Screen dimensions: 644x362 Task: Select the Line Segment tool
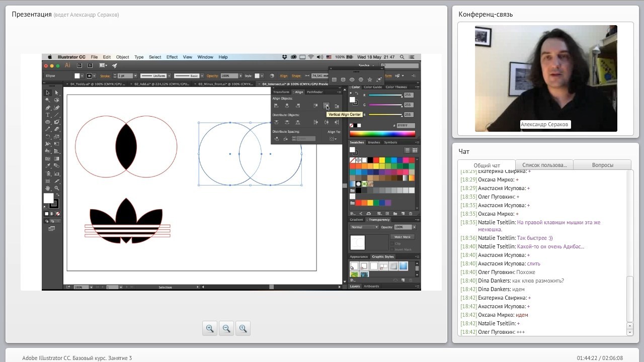click(x=56, y=115)
